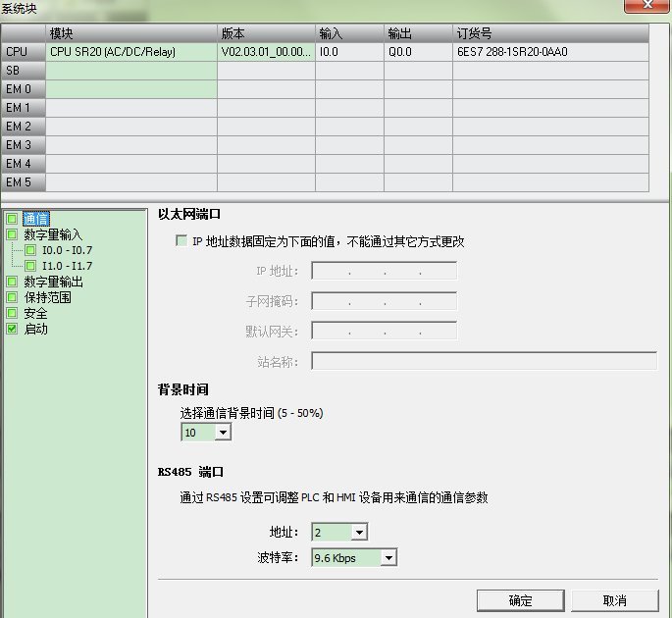Select the 启动 tree item label
Image resolution: width=672 pixels, height=618 pixels.
click(36, 329)
